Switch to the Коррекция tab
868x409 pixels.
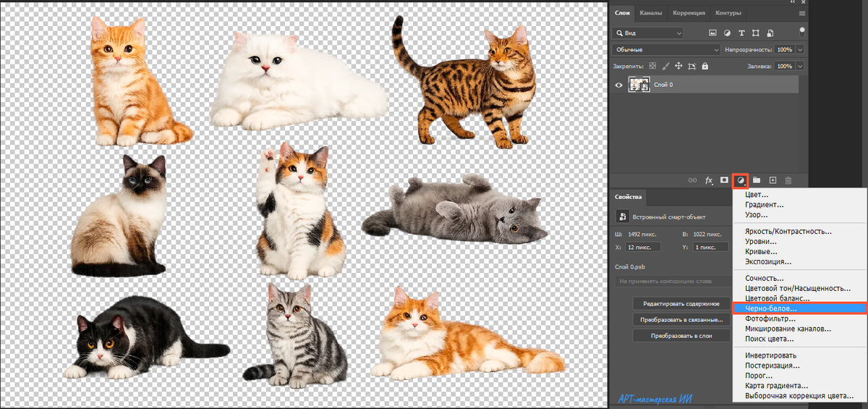click(x=689, y=13)
